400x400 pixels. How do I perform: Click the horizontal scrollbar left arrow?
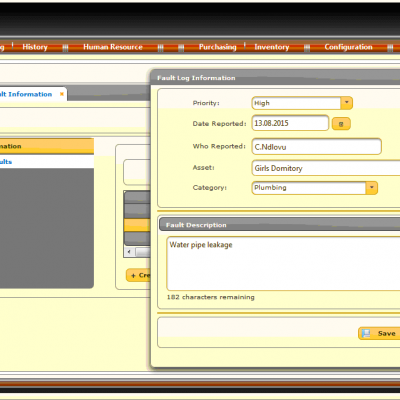coord(129,252)
